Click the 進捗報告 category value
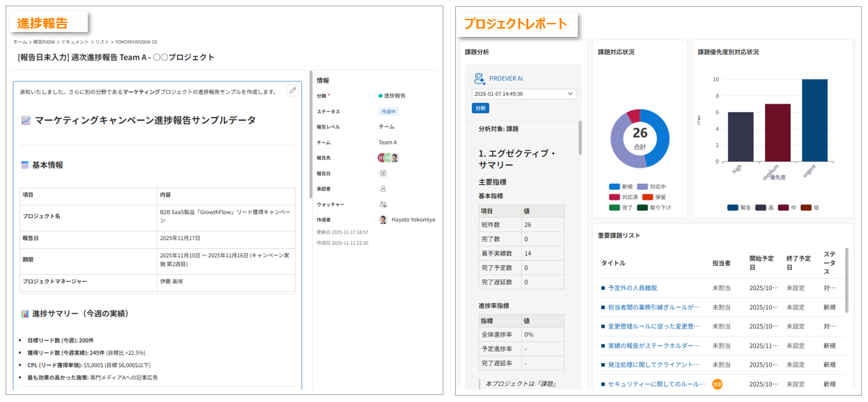 coord(394,96)
